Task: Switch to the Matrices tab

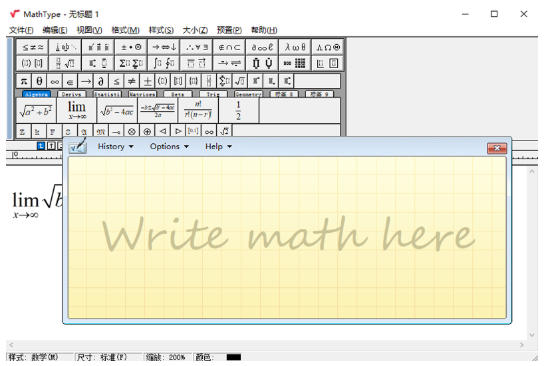Action: click(x=142, y=94)
